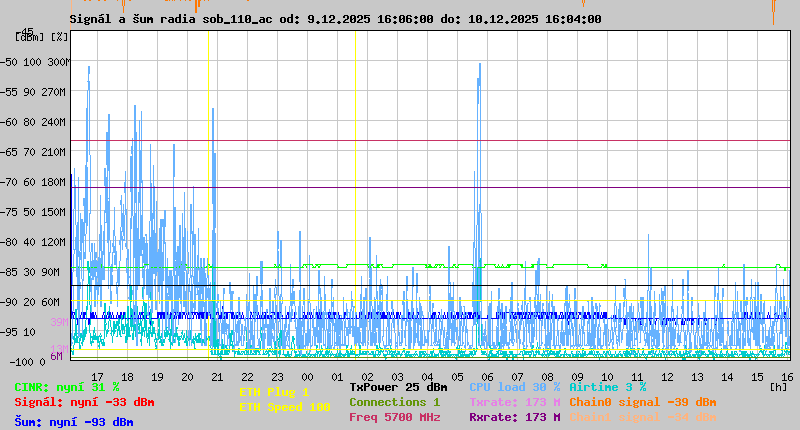Viewport: 800px width, 430px height.
Task: Click the hour '14' x-axis label
Action: [x=728, y=377]
